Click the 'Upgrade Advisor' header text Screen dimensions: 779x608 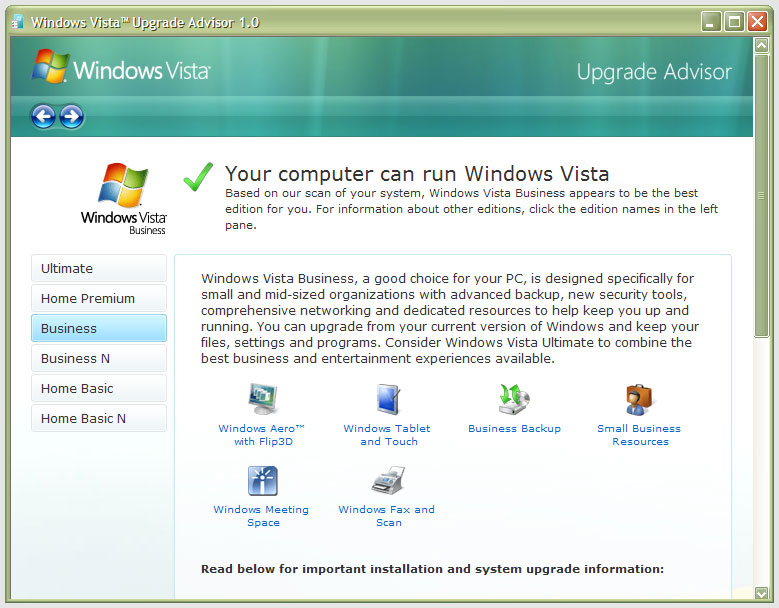click(x=654, y=72)
